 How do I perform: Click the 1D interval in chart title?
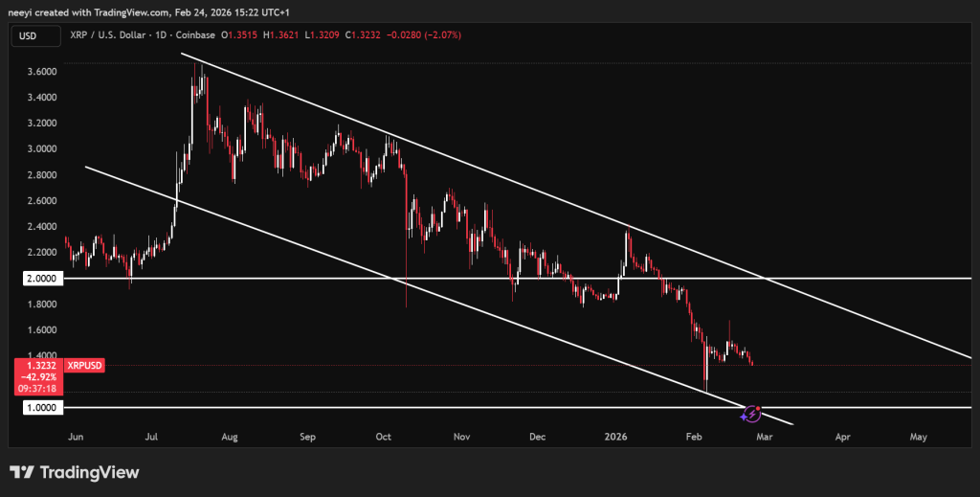coord(162,36)
